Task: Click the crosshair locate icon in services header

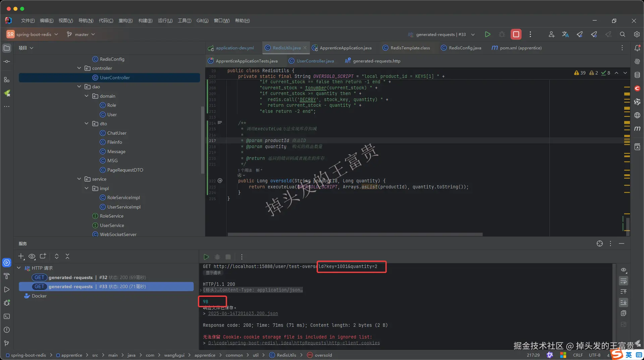Action: 600,243
